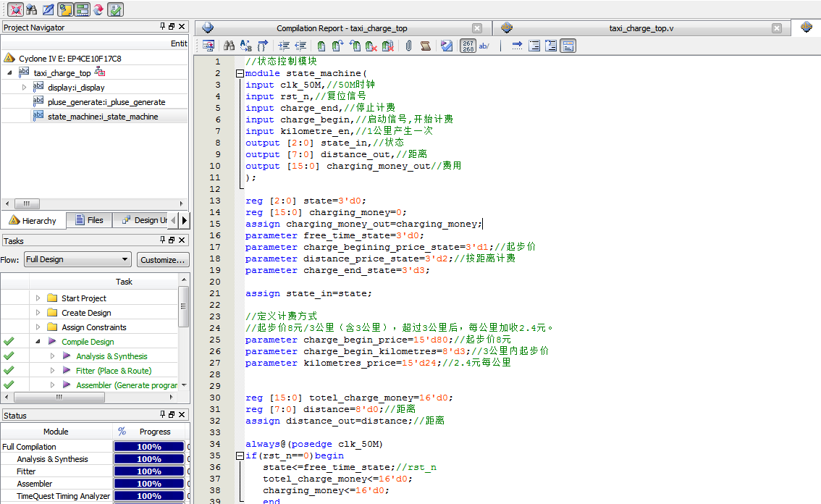The image size is (821, 504).
Task: Click the binoculars Find icon in editor toolbar
Action: 229,46
